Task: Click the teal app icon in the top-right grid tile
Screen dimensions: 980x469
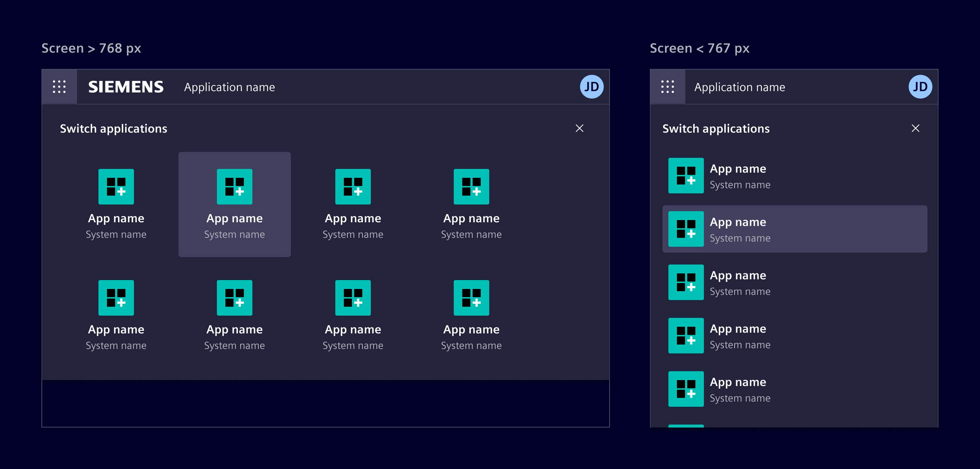Action: click(471, 187)
